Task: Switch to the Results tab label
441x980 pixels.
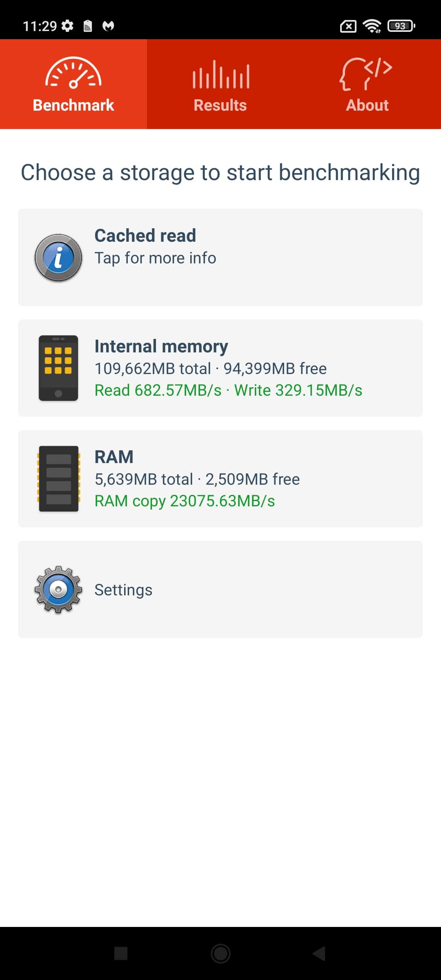Action: click(x=220, y=105)
